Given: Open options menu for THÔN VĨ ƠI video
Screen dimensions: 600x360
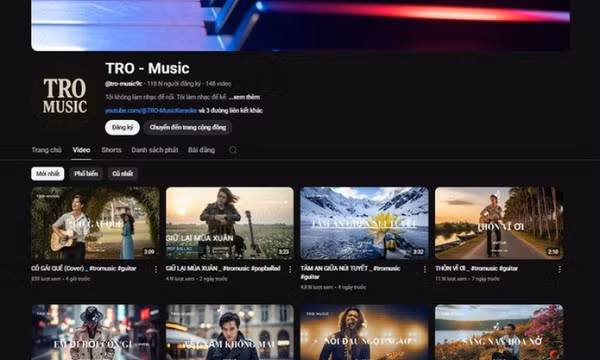Looking at the screenshot, I should click(x=559, y=270).
